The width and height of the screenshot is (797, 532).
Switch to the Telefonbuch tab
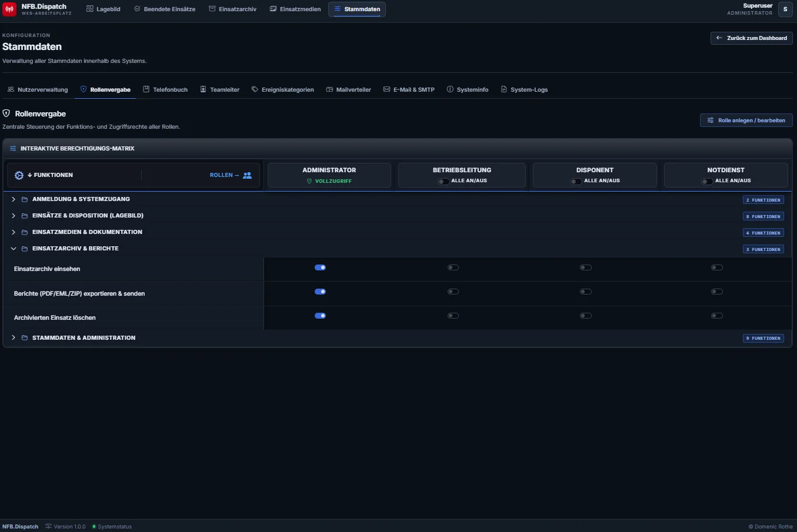165,90
